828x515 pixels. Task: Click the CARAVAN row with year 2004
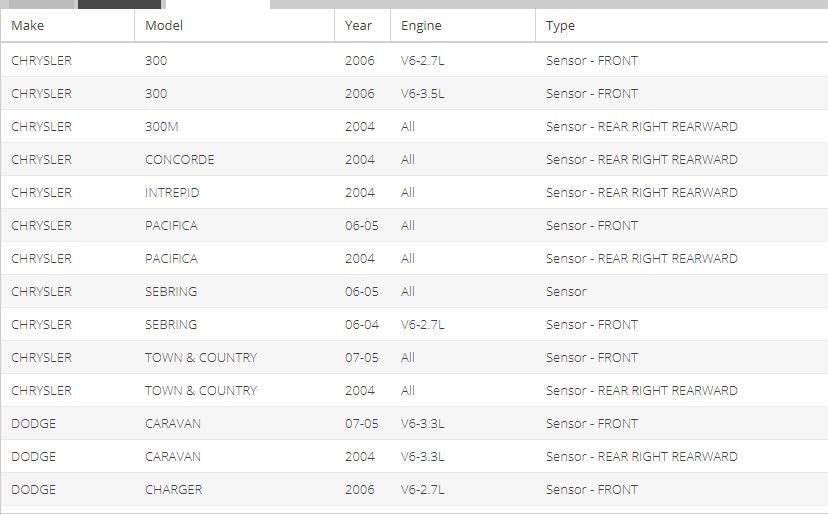click(414, 456)
